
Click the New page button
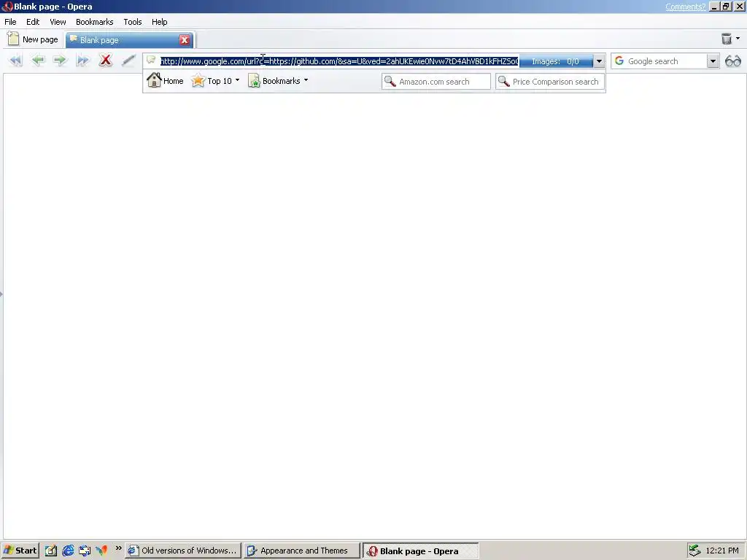tap(33, 39)
